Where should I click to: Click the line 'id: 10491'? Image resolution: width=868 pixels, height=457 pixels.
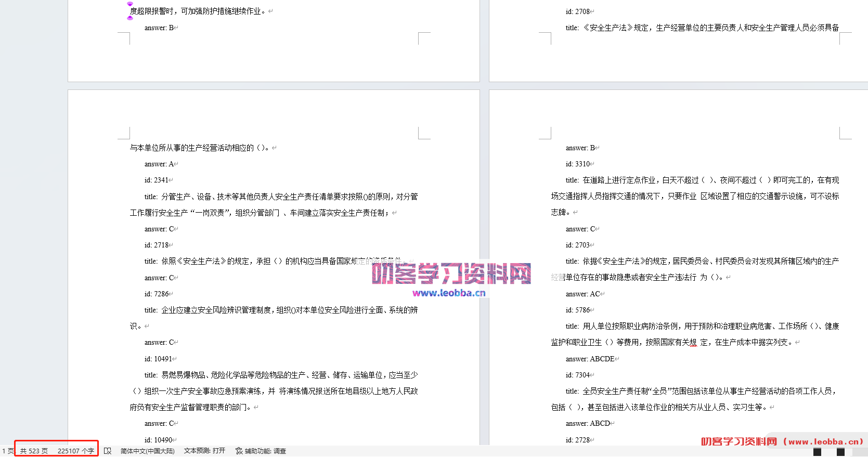point(159,359)
